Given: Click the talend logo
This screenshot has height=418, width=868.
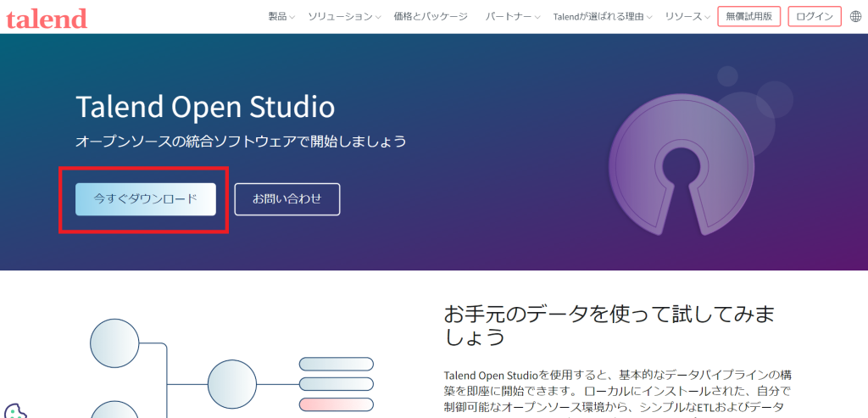Looking at the screenshot, I should (x=47, y=19).
